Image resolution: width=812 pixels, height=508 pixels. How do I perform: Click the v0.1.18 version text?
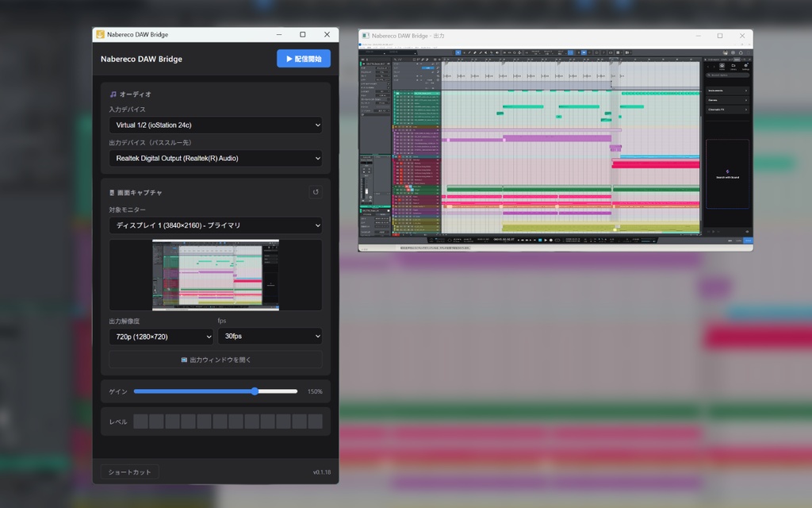pos(322,472)
